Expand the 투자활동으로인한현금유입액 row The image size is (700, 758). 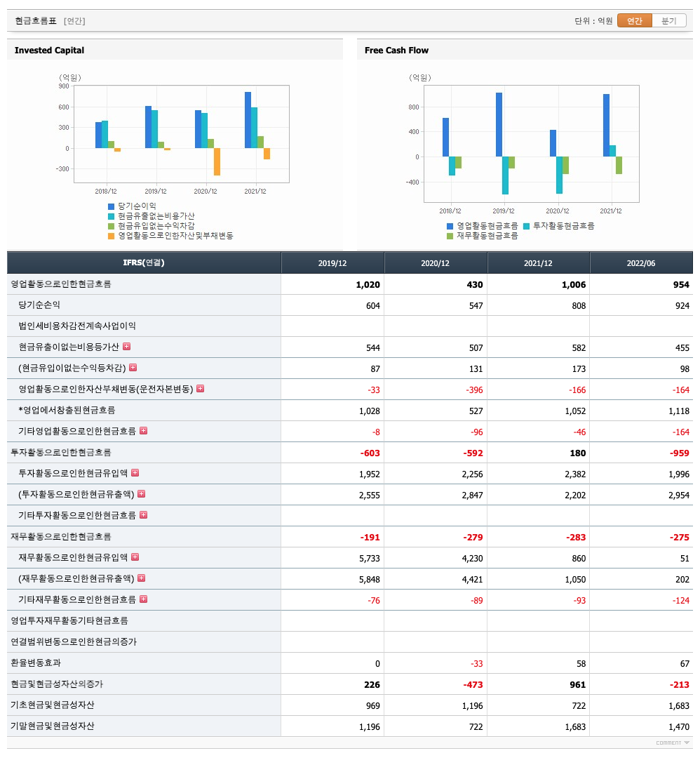tap(135, 473)
